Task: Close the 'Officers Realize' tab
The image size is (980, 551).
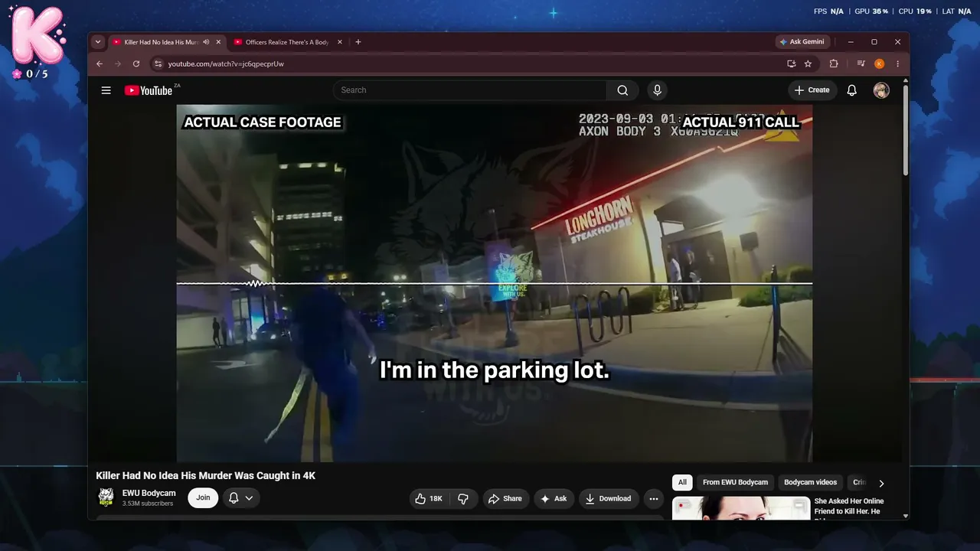Action: pyautogui.click(x=340, y=42)
